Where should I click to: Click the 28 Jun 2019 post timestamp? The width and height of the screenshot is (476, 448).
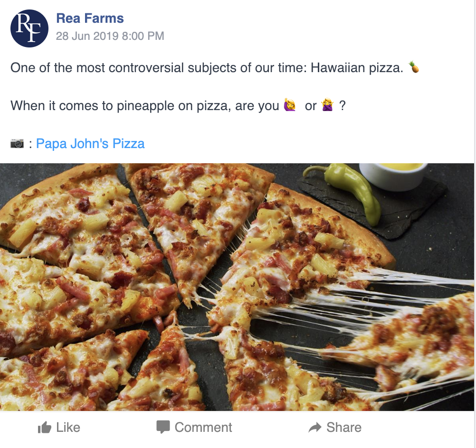110,36
